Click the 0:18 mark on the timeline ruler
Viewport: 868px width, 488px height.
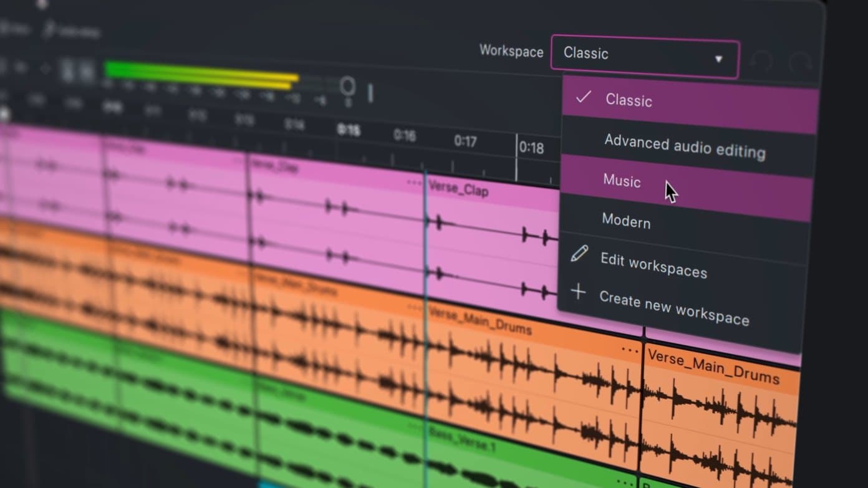531,148
